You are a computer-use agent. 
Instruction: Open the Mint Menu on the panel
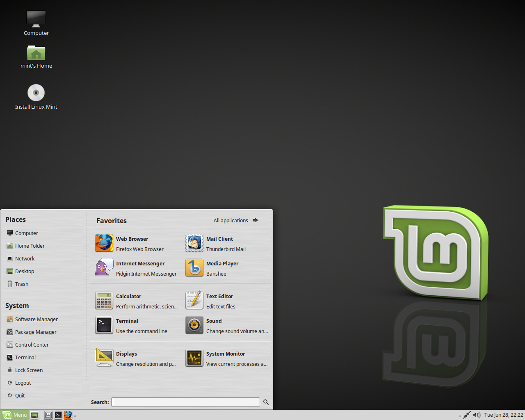click(15, 415)
